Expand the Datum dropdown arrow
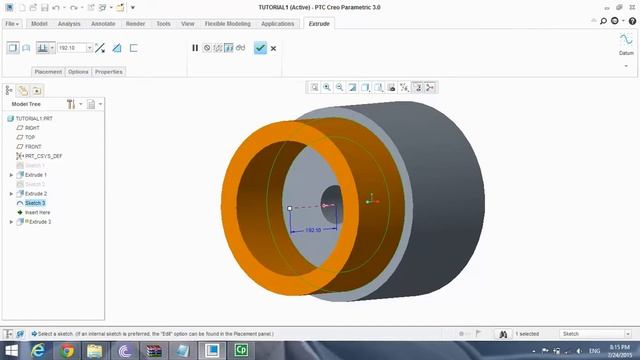The image size is (640, 360). [x=626, y=66]
